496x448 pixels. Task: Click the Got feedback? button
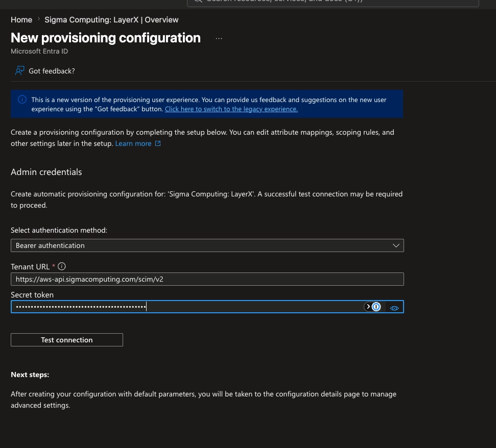coord(45,71)
